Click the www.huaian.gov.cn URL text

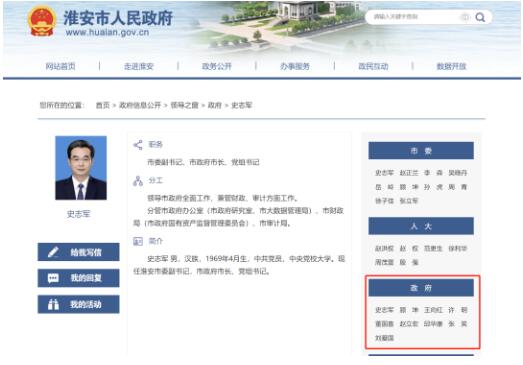click(107, 32)
